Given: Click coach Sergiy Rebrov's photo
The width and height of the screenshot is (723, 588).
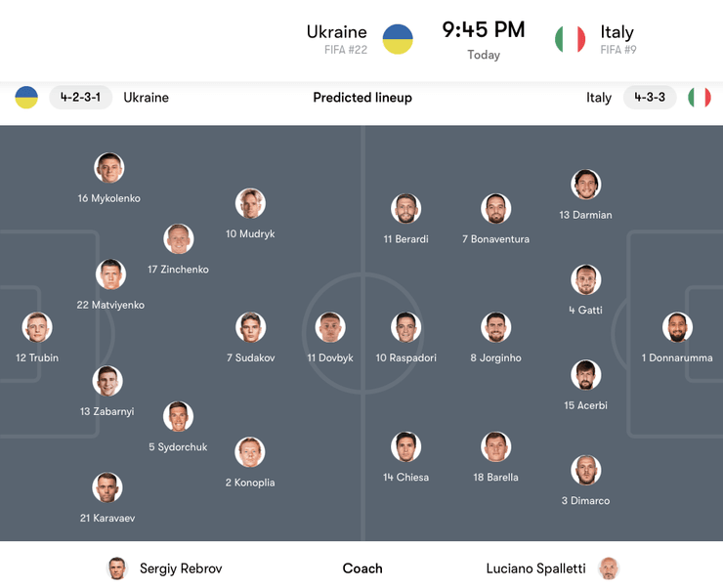Looking at the screenshot, I should [117, 568].
